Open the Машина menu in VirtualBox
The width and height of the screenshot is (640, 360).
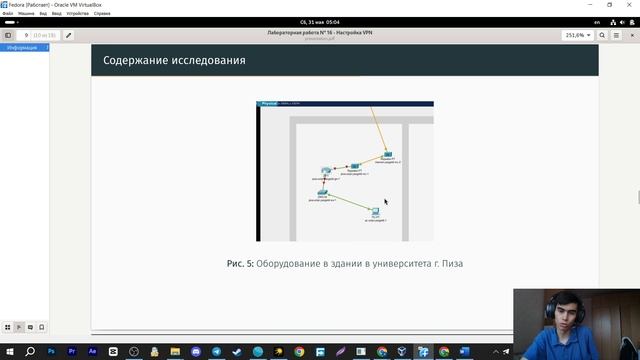click(26, 13)
